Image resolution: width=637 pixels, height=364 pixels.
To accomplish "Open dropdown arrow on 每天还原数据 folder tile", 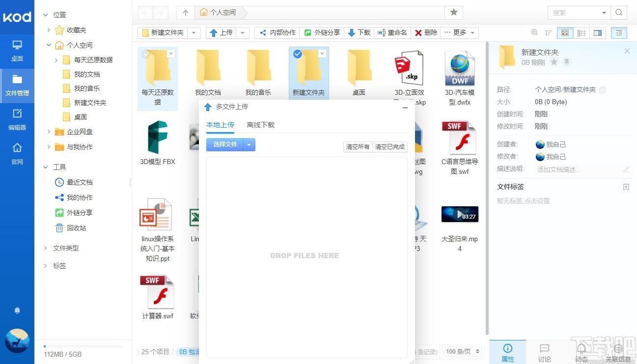I will [x=171, y=54].
